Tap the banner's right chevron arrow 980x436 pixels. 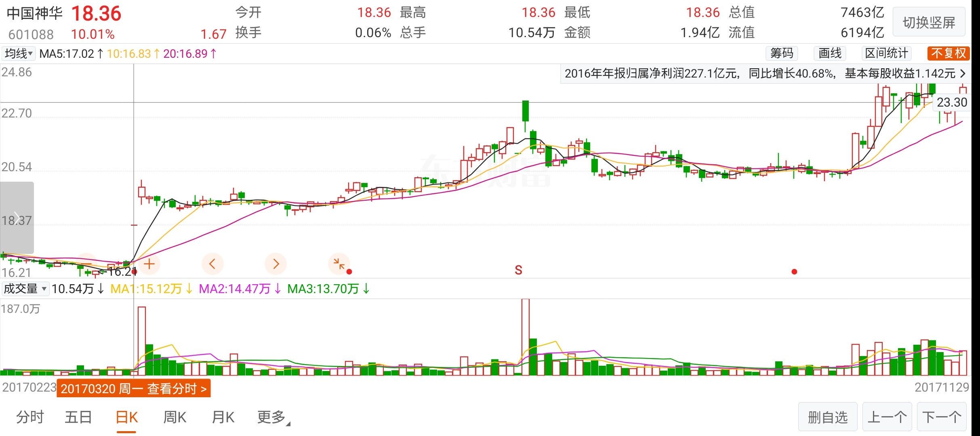click(963, 73)
